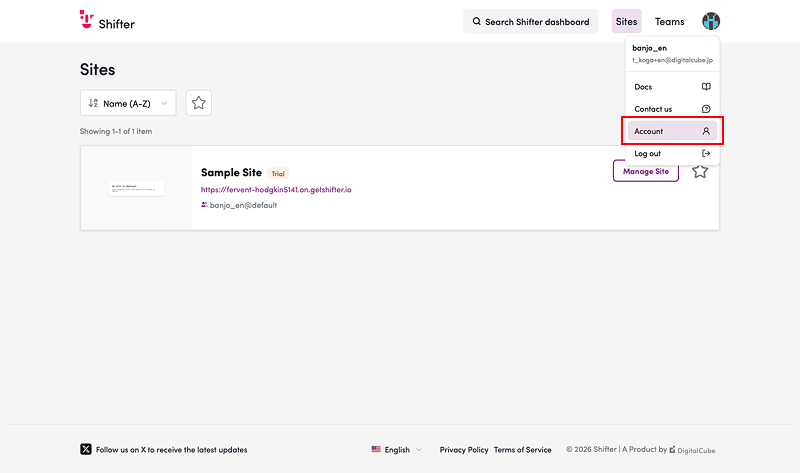Select Log out from the user menu
The width and height of the screenshot is (800, 473).
(x=672, y=153)
